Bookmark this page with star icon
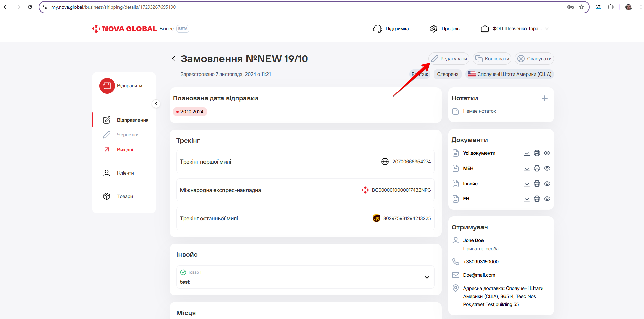 coord(581,7)
